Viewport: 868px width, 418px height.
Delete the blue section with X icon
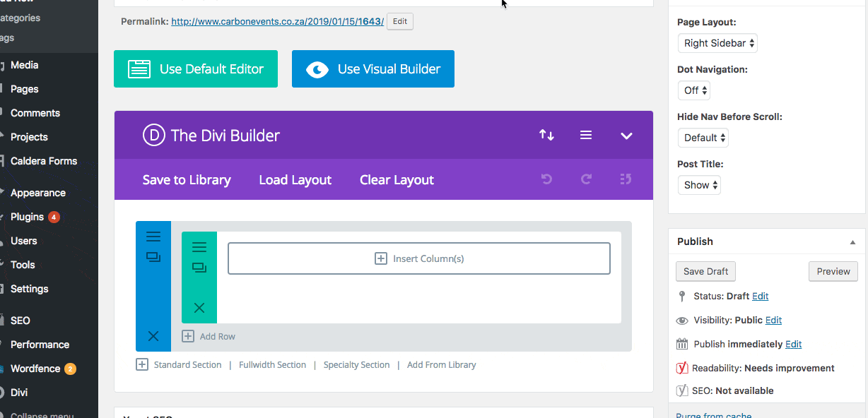coord(153,336)
